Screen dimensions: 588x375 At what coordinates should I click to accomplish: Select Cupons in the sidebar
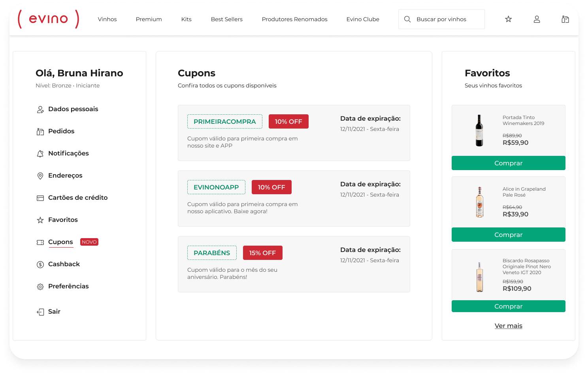(x=60, y=242)
